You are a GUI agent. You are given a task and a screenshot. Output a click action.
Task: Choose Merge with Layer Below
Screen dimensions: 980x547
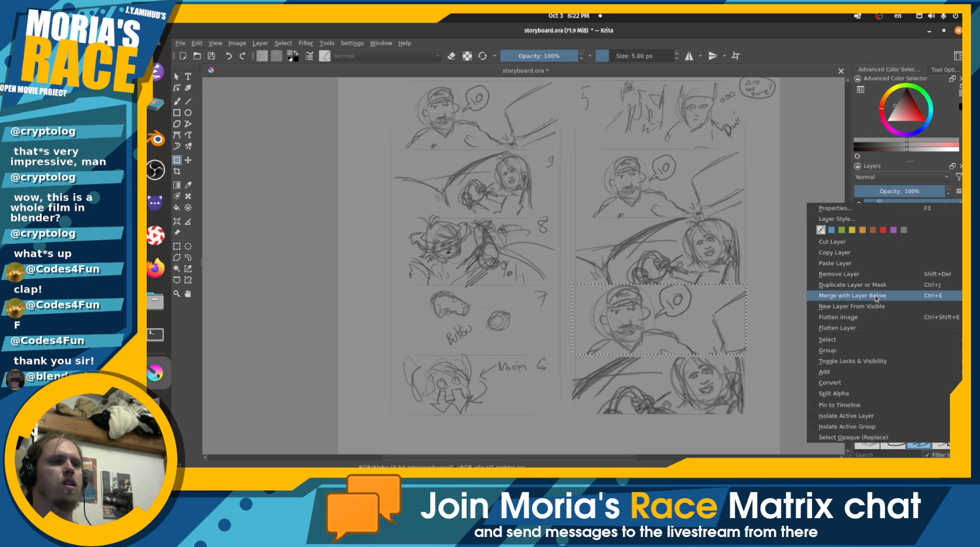pyautogui.click(x=884, y=296)
